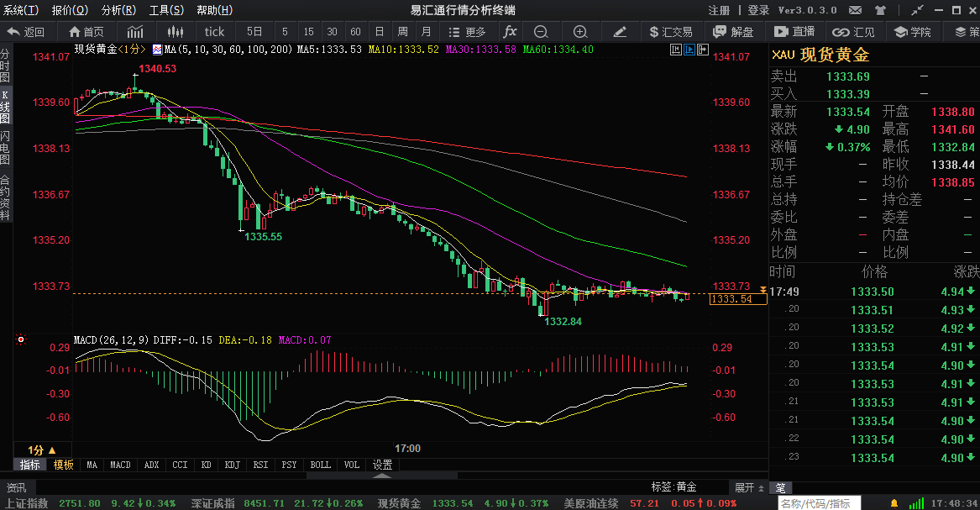Image resolution: width=980 pixels, height=510 pixels.
Task: Open the 分析(R) menu
Action: coord(118,10)
